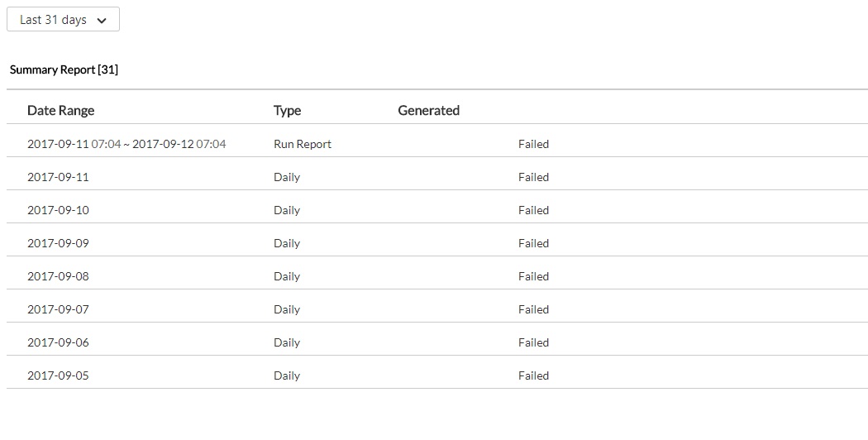The width and height of the screenshot is (868, 440).
Task: Click Failed status for the Run Report row
Action: coord(533,144)
